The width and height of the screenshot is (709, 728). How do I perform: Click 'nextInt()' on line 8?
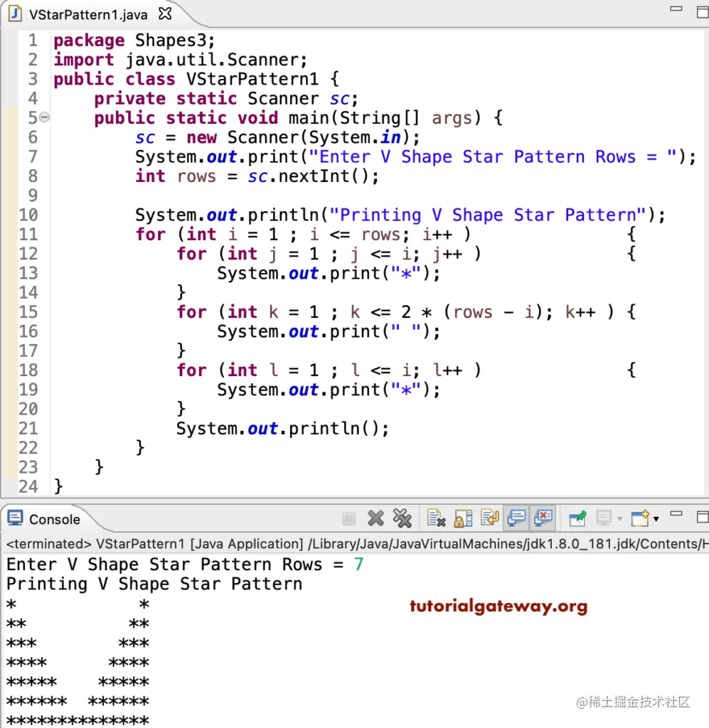pos(323,176)
